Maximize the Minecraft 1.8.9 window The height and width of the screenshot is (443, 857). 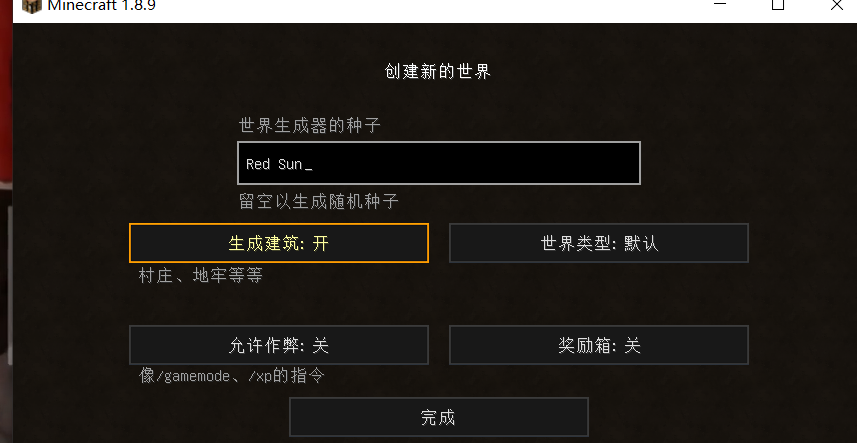tap(777, 5)
